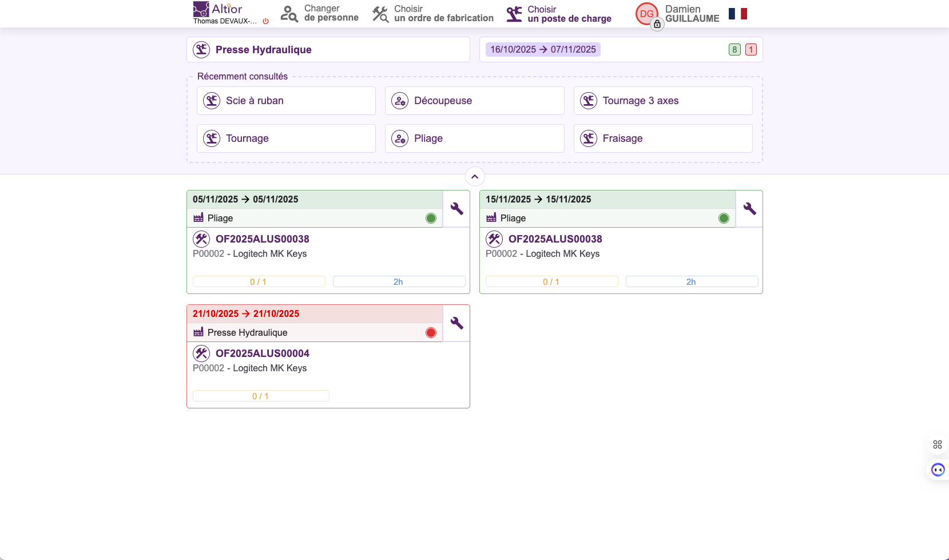
Task: Click the red 1 counter badge
Action: 751,50
